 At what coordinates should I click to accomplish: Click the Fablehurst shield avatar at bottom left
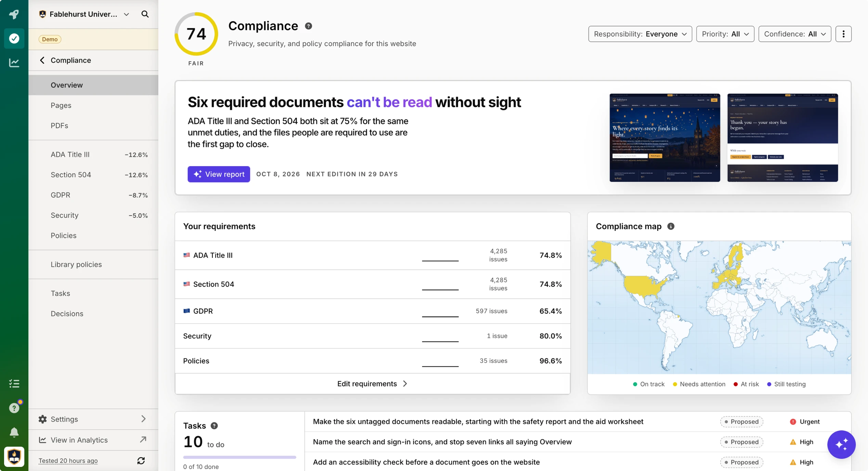(x=14, y=457)
